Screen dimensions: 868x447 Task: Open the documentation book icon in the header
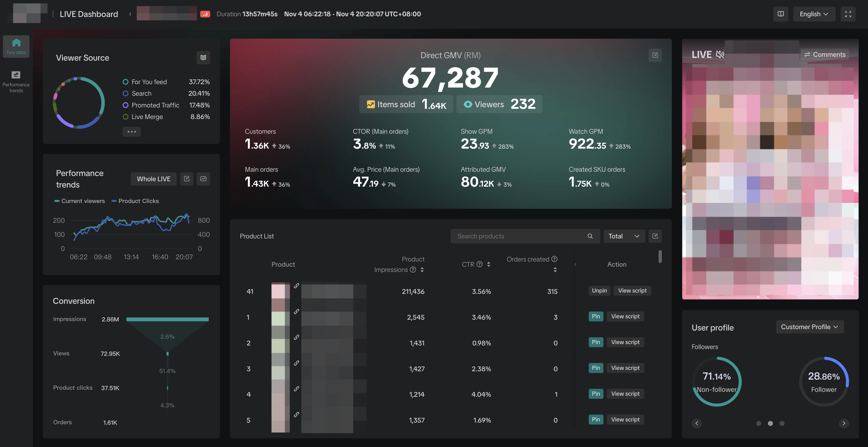point(781,14)
